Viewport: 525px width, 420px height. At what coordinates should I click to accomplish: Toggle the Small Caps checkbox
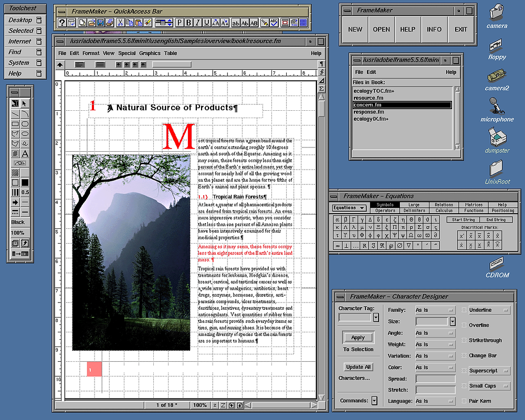[464, 386]
